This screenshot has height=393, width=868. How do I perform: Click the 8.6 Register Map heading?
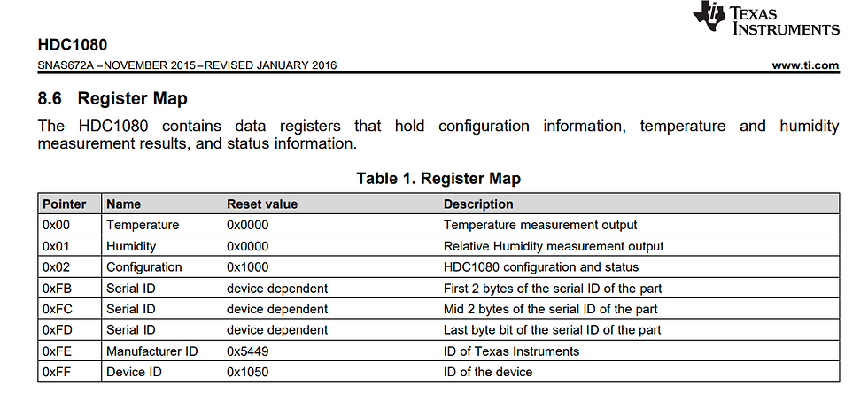[x=112, y=98]
